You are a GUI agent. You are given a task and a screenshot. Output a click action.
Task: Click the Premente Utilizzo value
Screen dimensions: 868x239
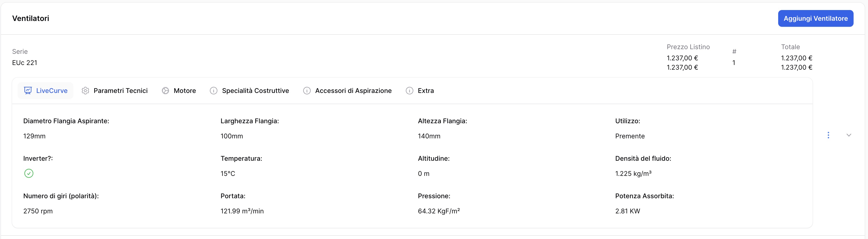(x=630, y=136)
